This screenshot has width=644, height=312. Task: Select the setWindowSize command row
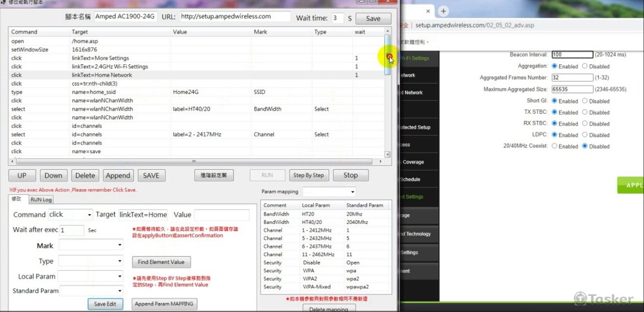(196, 50)
